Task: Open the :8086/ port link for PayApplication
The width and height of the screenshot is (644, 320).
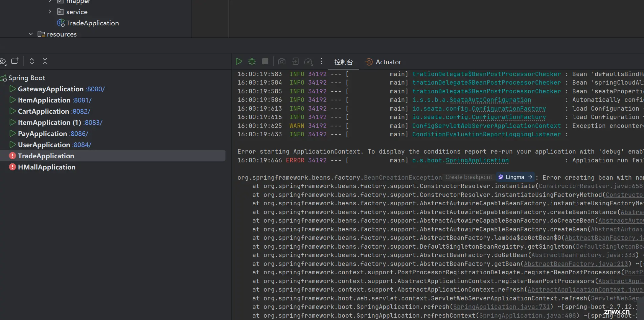Action: [79, 134]
